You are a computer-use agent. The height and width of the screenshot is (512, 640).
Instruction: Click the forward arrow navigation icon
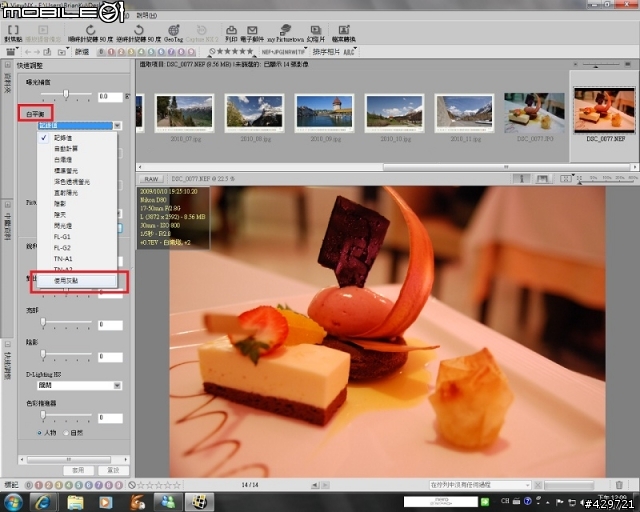[37, 52]
